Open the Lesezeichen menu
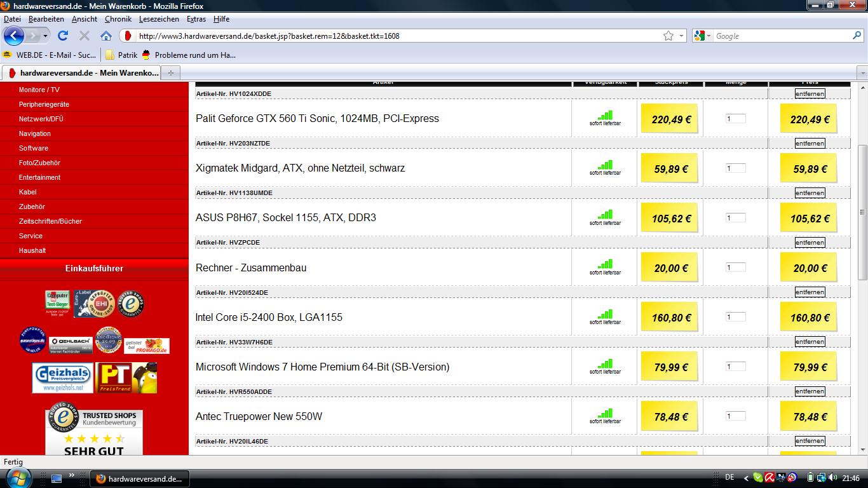868x488 pixels. [x=159, y=19]
